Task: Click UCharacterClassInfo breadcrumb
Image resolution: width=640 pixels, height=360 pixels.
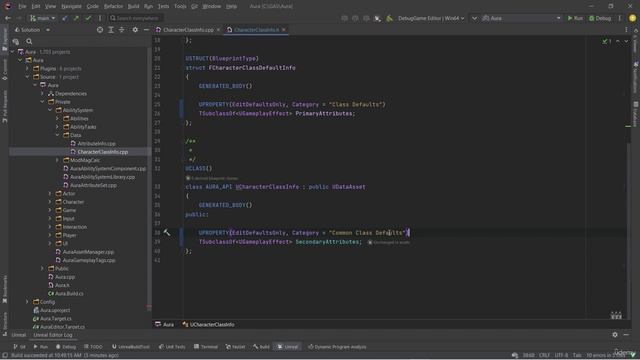Action: 208,324
